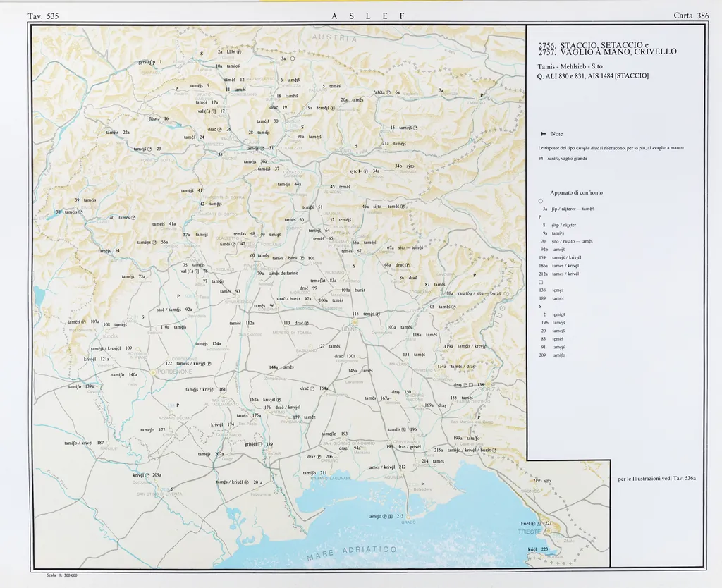
Task: Click the 'Tav. 535' plate number
Action: tap(43, 16)
